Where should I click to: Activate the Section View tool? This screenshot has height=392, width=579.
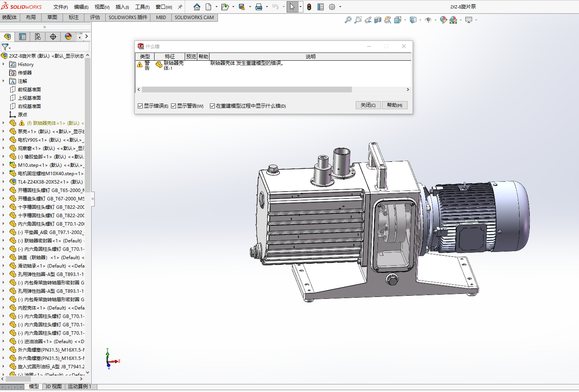(x=377, y=20)
